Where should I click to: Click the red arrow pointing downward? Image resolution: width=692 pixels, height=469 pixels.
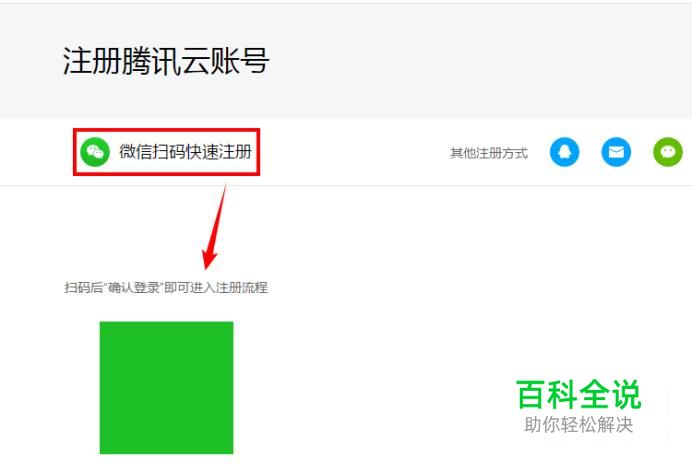[x=215, y=227]
